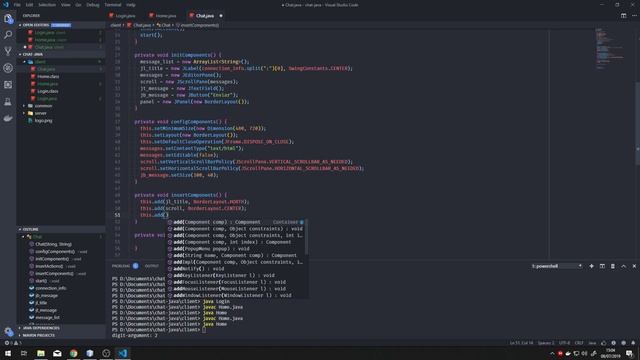640x360 pixels.
Task: Create a new terminal with the plus icon
Action: pyautogui.click(x=591, y=266)
